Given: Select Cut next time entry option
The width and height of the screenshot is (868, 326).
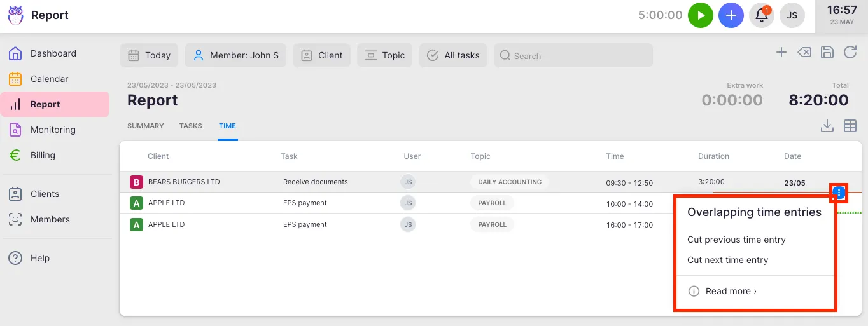Looking at the screenshot, I should point(727,260).
